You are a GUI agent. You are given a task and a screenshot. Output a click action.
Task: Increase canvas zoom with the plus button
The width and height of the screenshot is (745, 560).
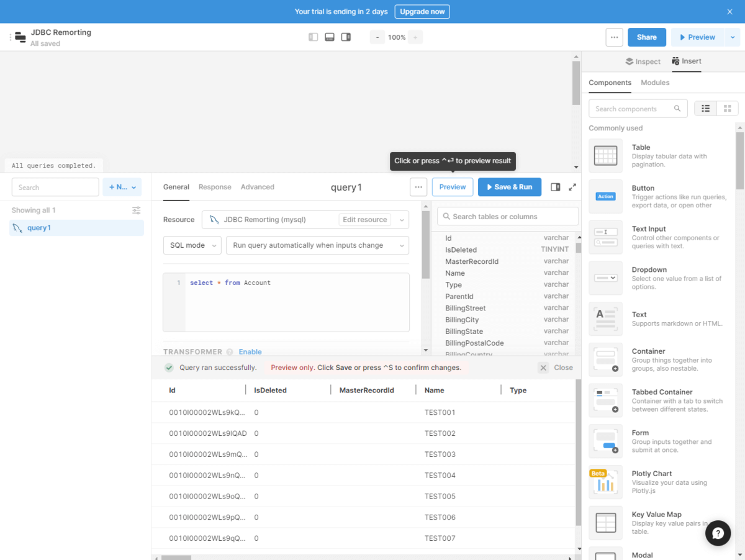(x=415, y=37)
